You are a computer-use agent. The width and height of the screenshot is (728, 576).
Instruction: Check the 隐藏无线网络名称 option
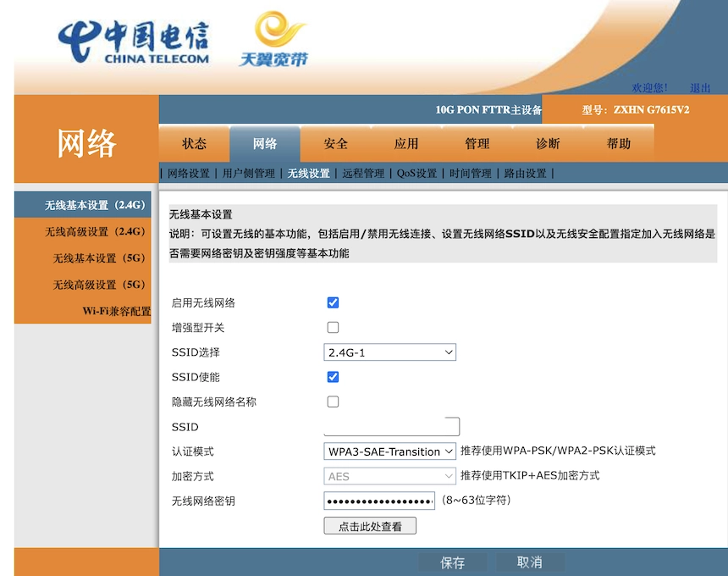pos(333,402)
